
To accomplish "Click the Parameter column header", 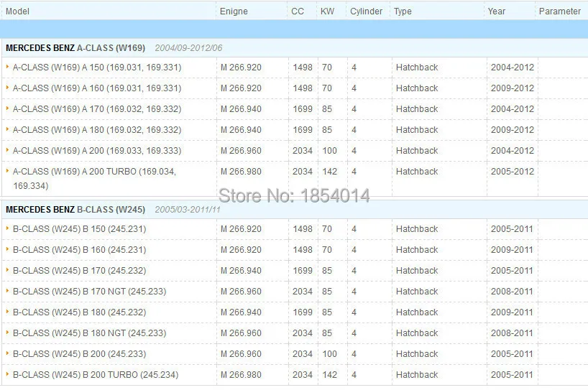I will [x=559, y=11].
